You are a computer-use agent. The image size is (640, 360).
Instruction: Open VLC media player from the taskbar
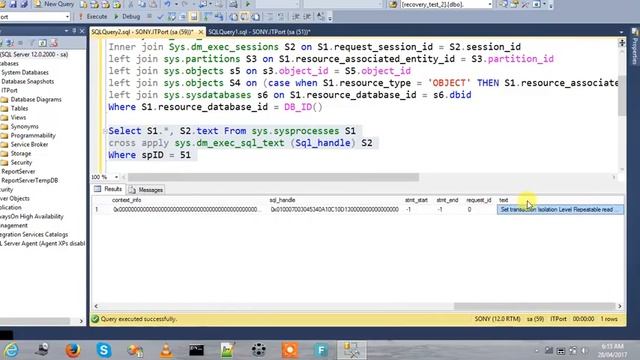[x=166, y=350]
